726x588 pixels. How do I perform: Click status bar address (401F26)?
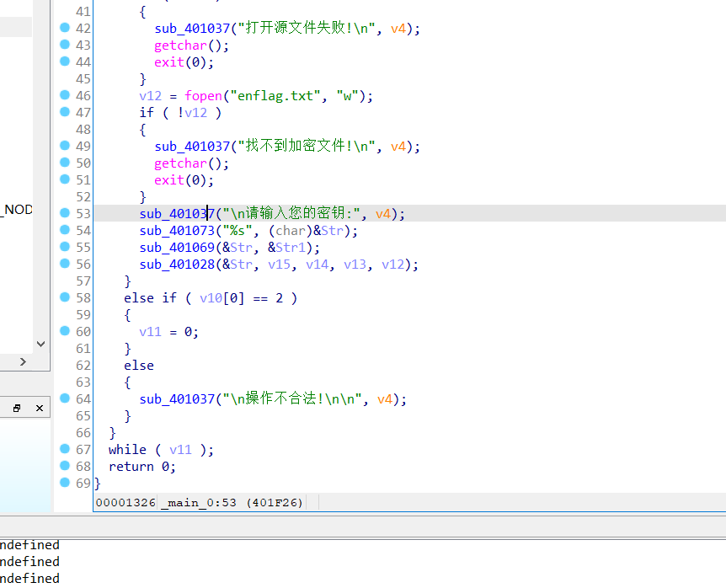pyautogui.click(x=275, y=502)
